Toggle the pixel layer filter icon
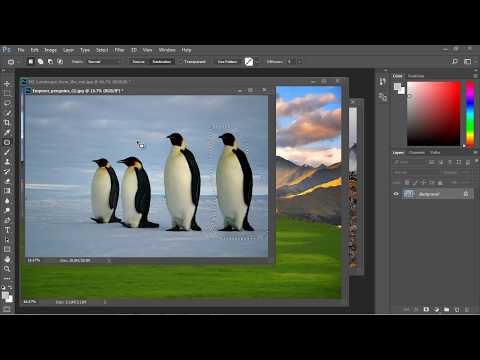 point(432,162)
